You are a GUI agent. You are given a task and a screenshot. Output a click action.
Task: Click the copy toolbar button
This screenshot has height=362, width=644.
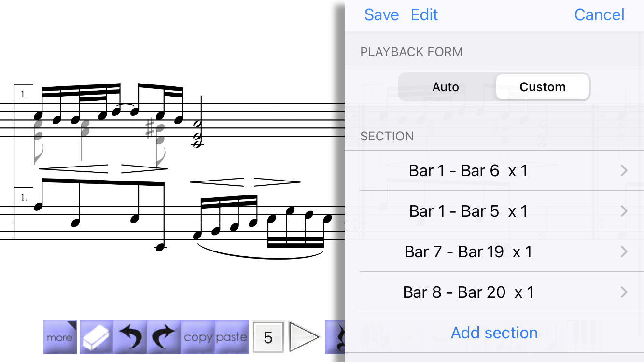198,337
